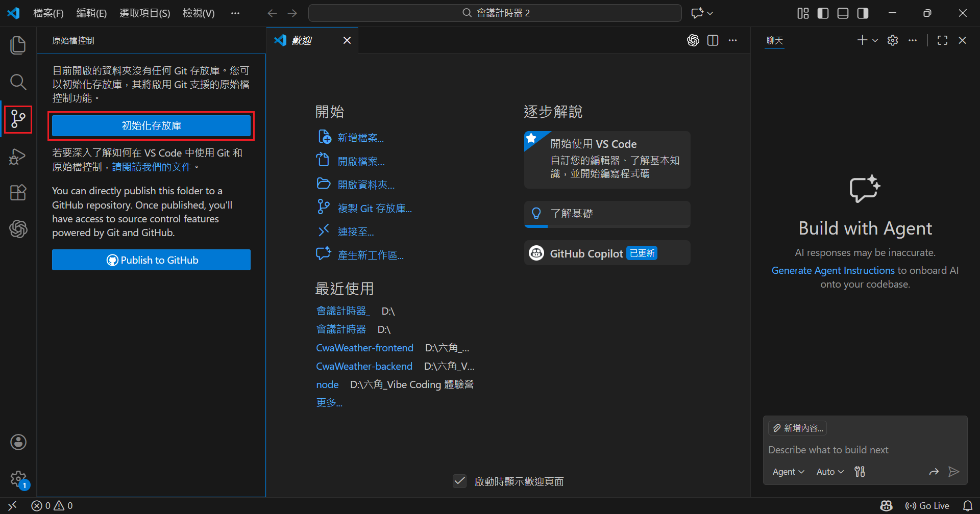This screenshot has width=980, height=514.
Task: Open chat settings gear icon
Action: point(893,40)
